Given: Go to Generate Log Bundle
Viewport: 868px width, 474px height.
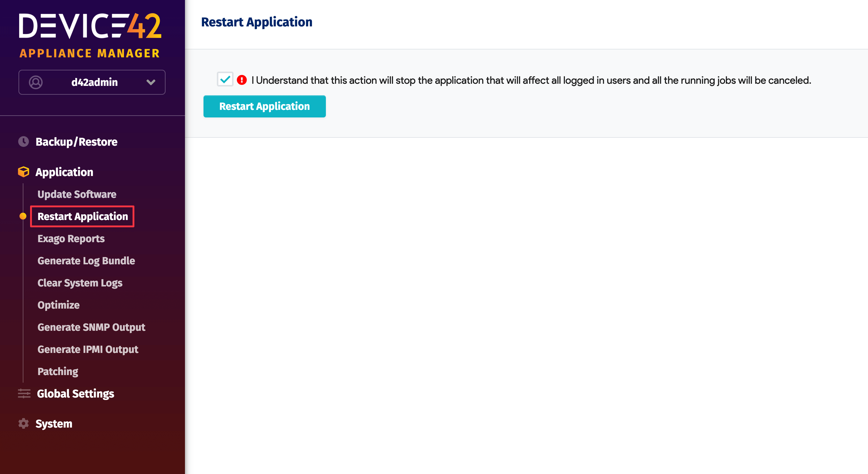Looking at the screenshot, I should click(x=86, y=261).
